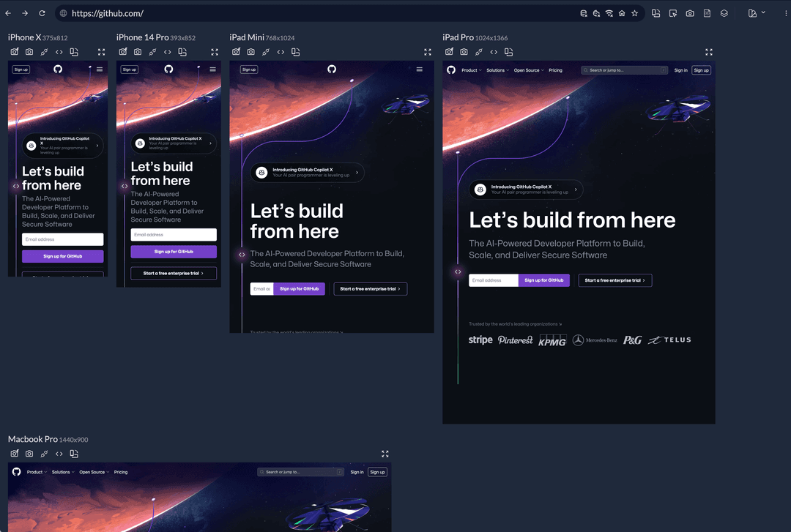791x532 pixels.
Task: Clear site storage with the database icon
Action: (583, 12)
